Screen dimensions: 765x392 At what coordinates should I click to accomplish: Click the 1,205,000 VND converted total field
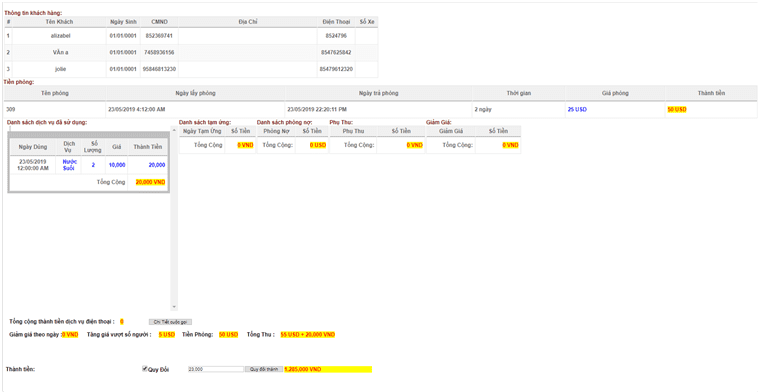(328, 369)
